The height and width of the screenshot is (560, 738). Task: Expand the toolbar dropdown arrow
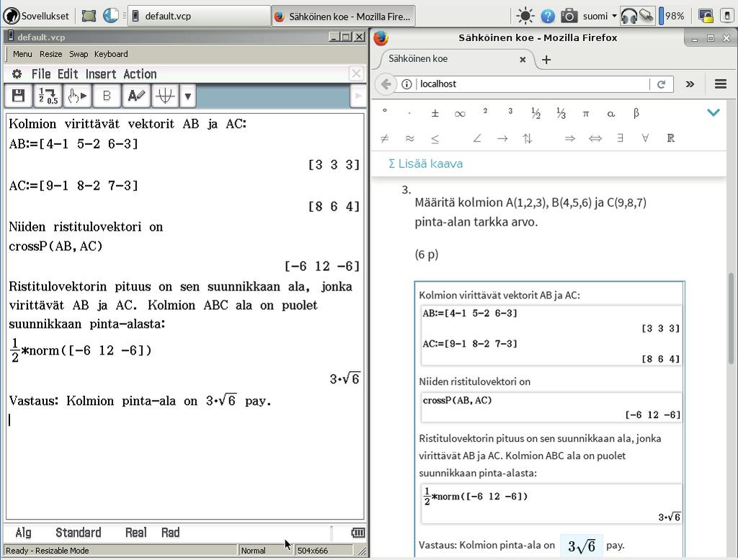coord(188,96)
